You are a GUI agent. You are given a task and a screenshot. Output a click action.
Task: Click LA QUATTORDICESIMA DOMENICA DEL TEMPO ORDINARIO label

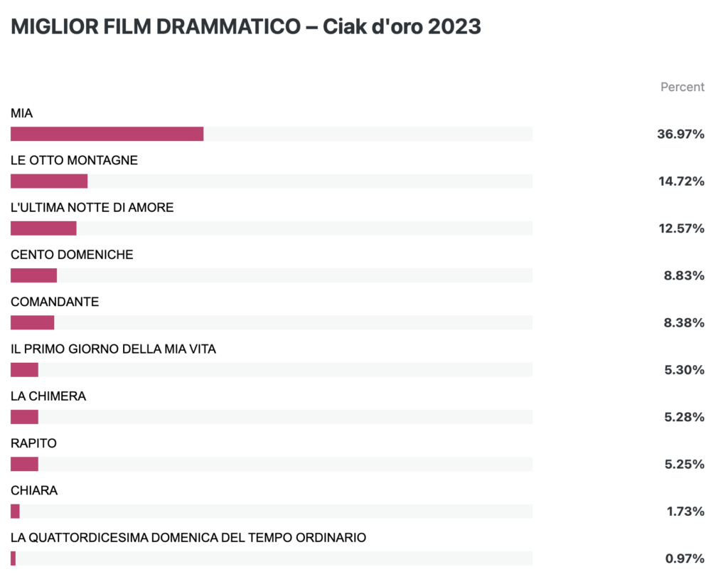(x=188, y=537)
